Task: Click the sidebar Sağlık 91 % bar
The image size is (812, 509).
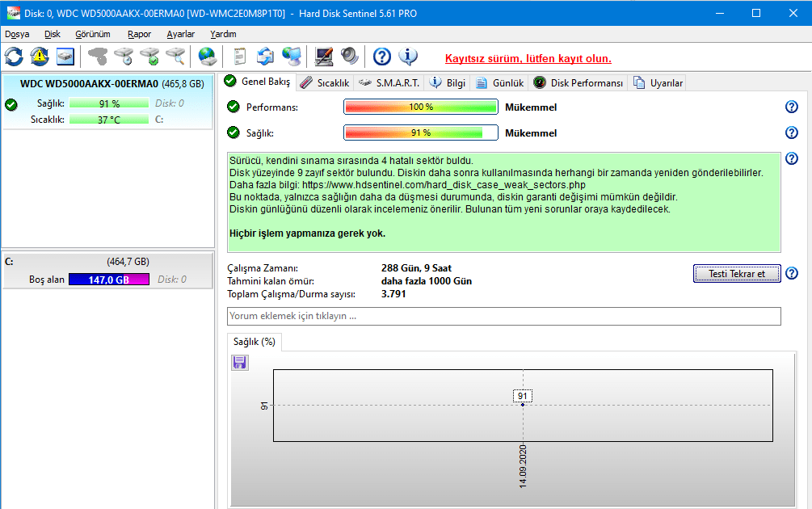Action: [109, 103]
